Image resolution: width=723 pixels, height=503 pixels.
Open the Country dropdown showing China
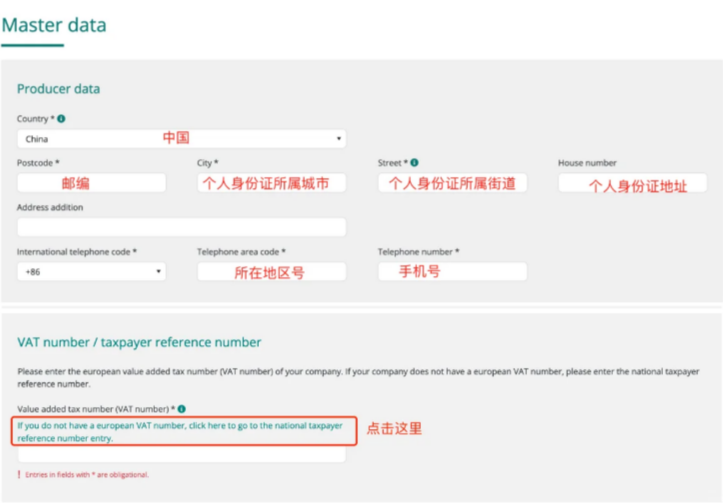181,139
